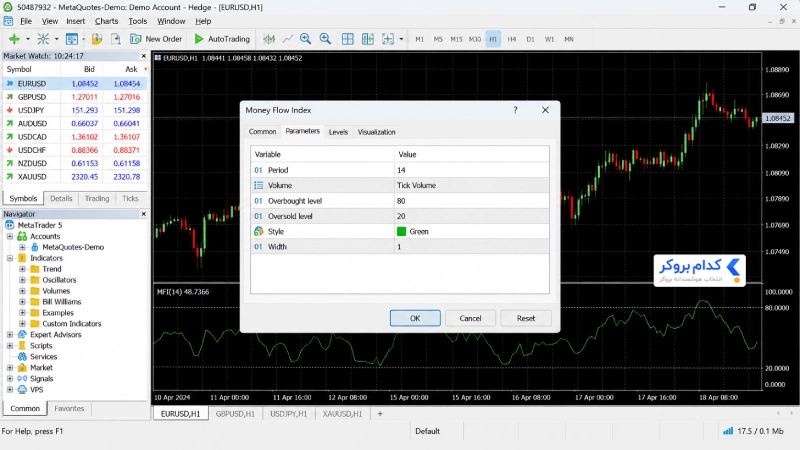Image resolution: width=800 pixels, height=450 pixels.
Task: Switch timeframe to MN
Action: point(569,39)
